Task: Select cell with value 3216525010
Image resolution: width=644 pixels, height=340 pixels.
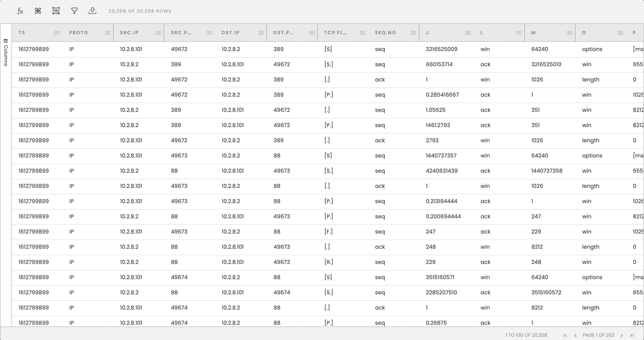Action: (546, 65)
